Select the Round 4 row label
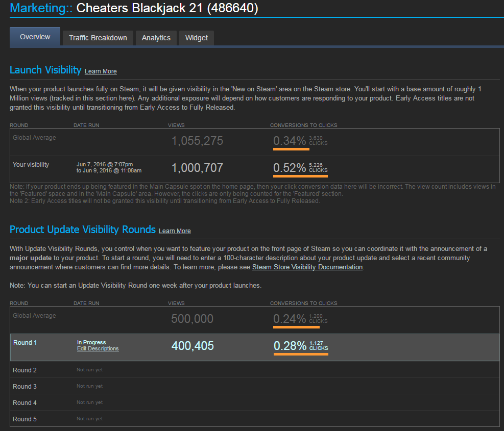 click(x=25, y=403)
